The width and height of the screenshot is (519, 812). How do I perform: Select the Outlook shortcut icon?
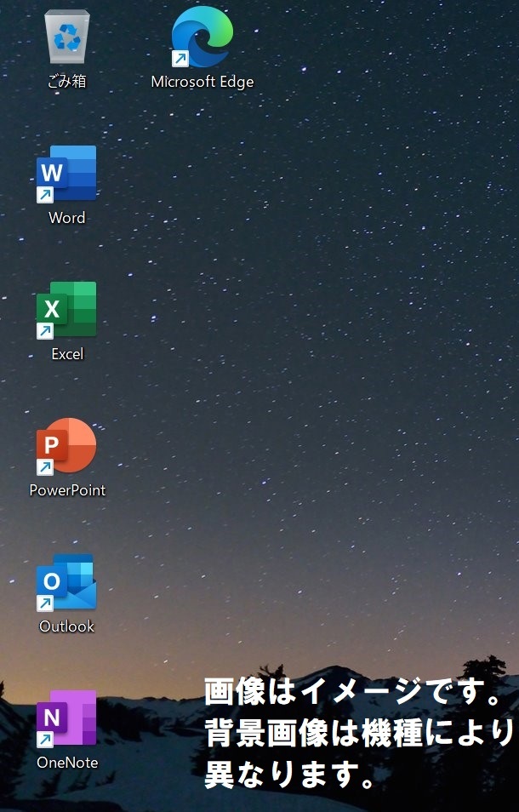(x=66, y=582)
